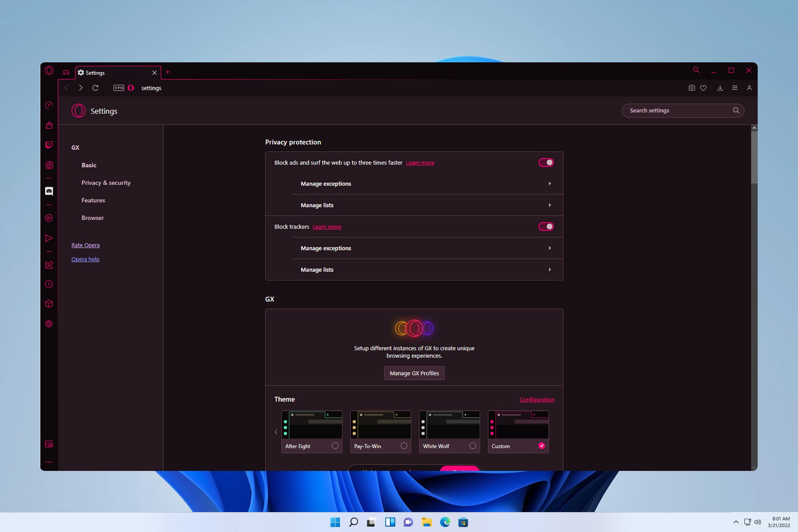This screenshot has height=532, width=798.
Task: Open File Explorer from the taskbar
Action: click(x=426, y=522)
